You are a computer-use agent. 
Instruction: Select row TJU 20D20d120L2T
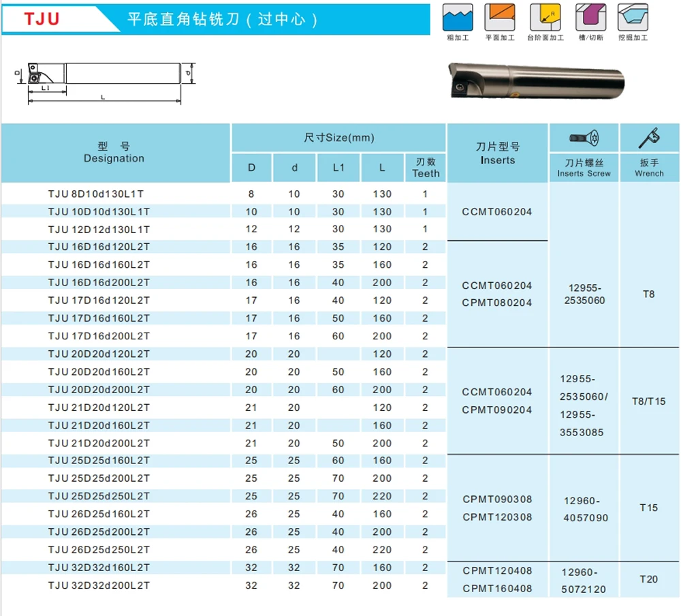[x=223, y=354]
